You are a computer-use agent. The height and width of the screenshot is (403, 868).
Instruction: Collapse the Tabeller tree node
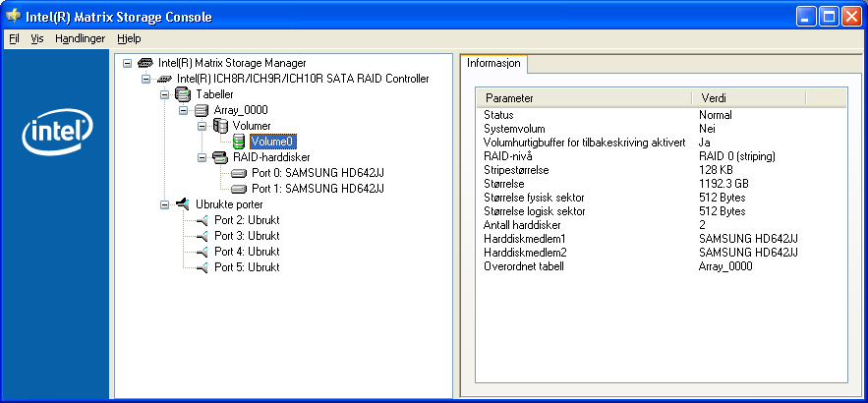pos(164,94)
